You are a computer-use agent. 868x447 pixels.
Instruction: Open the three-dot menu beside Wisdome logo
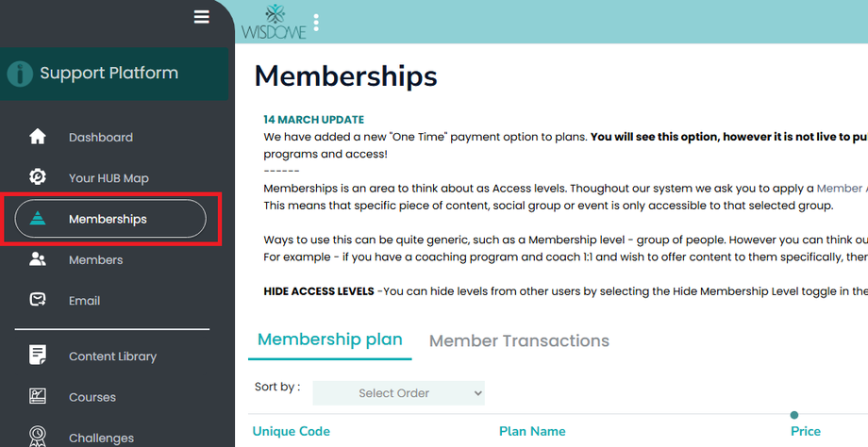316,22
